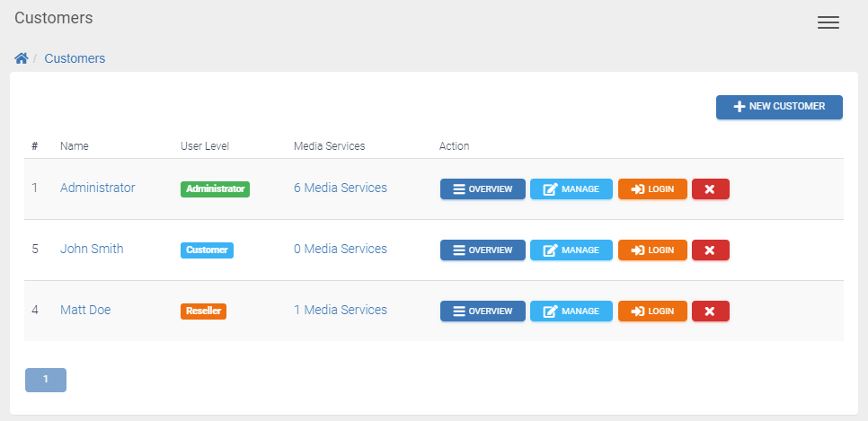Open Administrator's 6 Media Services link

(341, 189)
